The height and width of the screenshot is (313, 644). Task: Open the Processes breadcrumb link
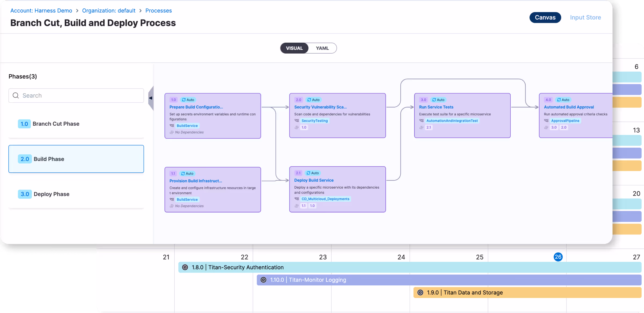(x=158, y=11)
